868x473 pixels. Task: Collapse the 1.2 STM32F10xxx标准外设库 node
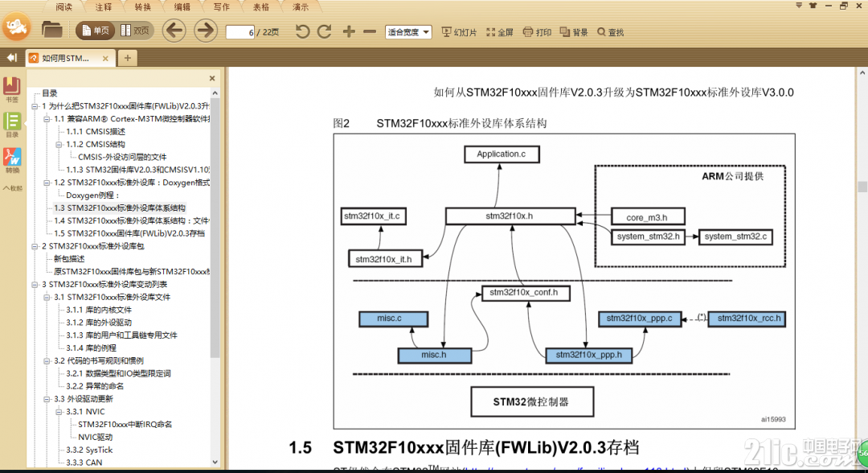[x=47, y=183]
